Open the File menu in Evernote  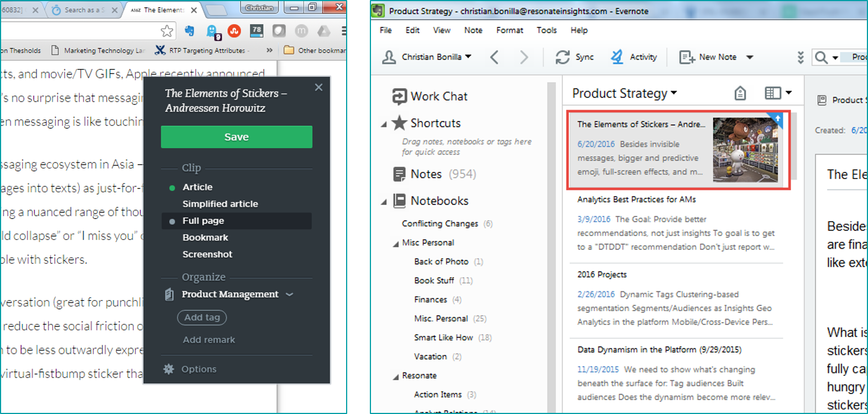[386, 30]
